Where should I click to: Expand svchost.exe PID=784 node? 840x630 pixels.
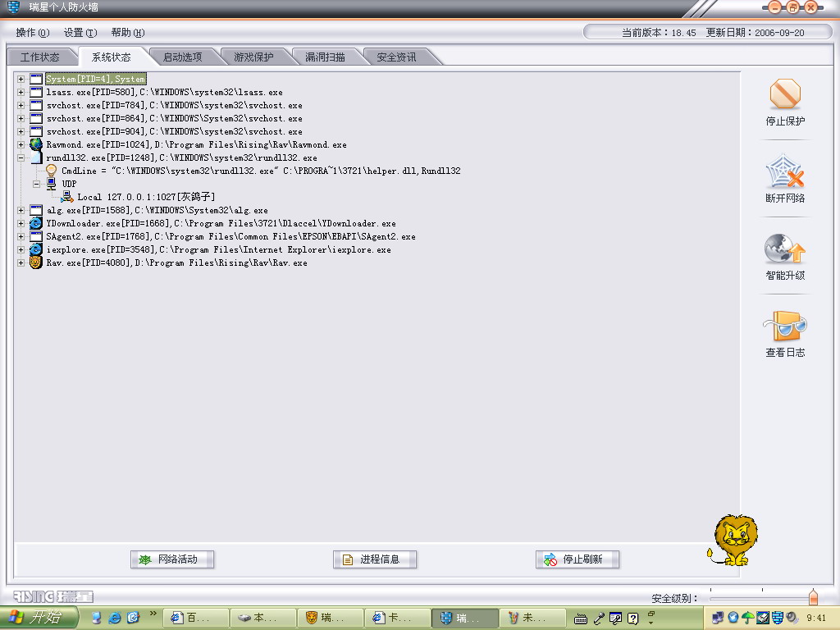(21, 105)
